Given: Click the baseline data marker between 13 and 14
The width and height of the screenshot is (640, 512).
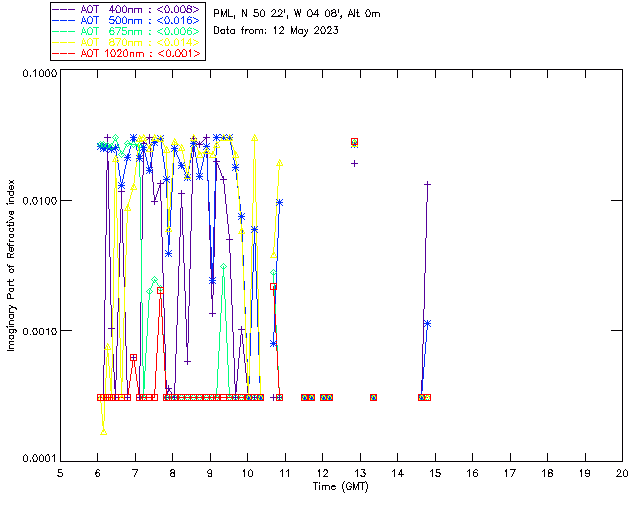Looking at the screenshot, I should [x=373, y=397].
